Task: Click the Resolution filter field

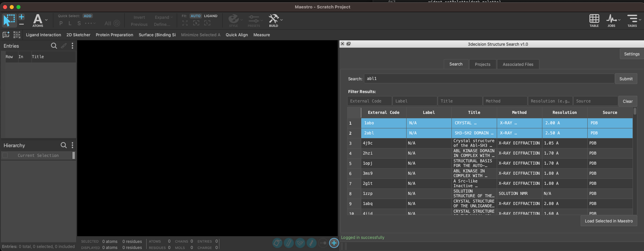Action: [550, 101]
